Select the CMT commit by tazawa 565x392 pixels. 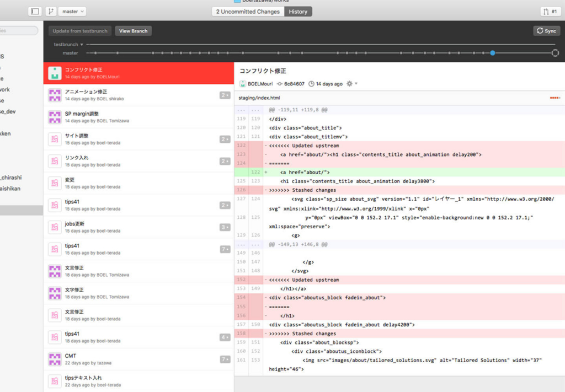click(138, 359)
